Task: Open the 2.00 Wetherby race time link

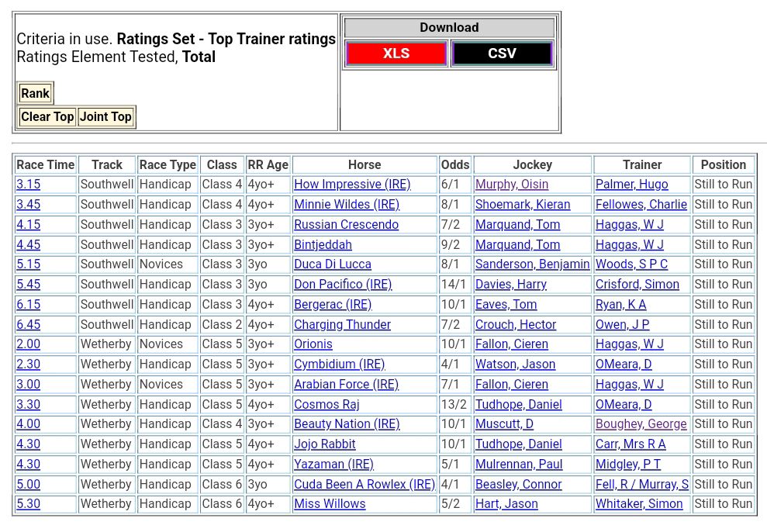Action: [29, 344]
